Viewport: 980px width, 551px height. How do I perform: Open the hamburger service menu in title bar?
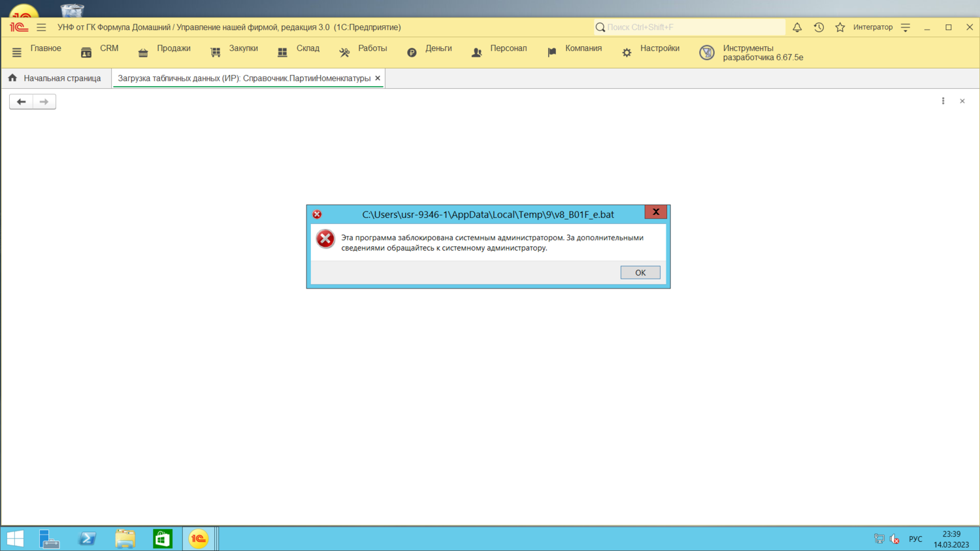[x=41, y=27]
